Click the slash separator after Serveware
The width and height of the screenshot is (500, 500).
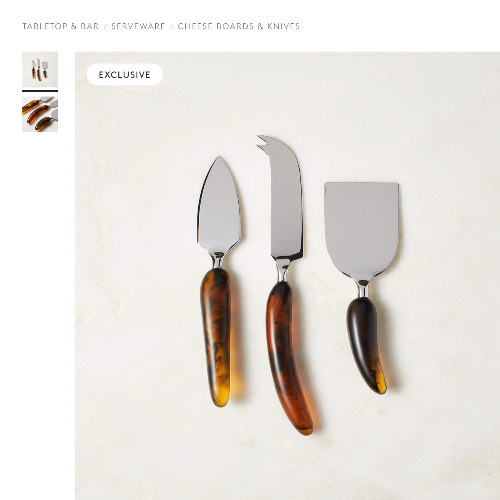171,26
